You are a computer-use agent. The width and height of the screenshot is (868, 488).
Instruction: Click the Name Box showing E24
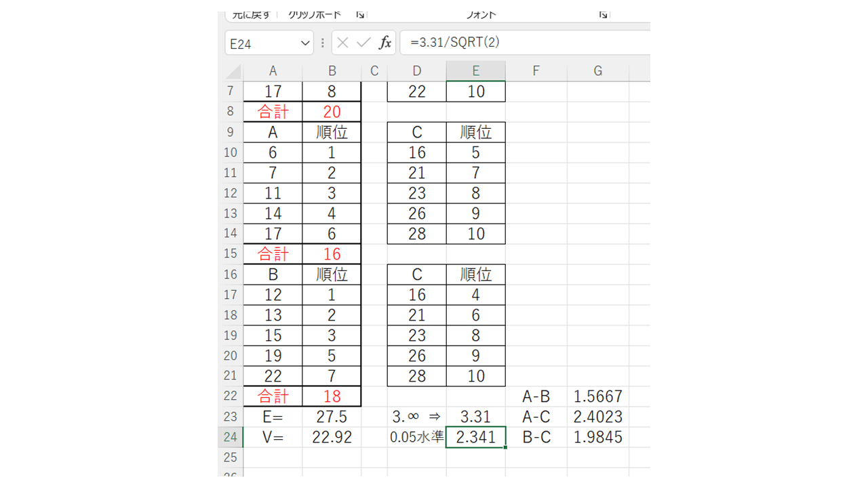point(261,43)
